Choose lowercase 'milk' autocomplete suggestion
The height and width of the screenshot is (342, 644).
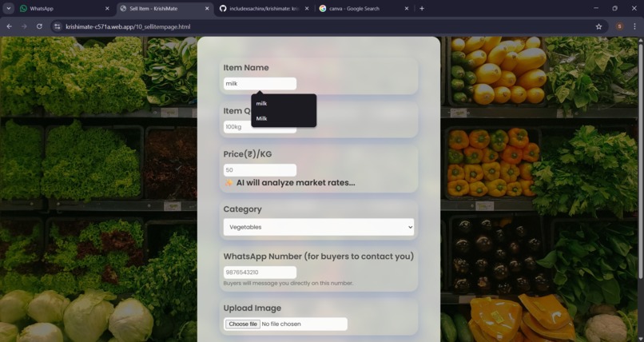coord(284,103)
